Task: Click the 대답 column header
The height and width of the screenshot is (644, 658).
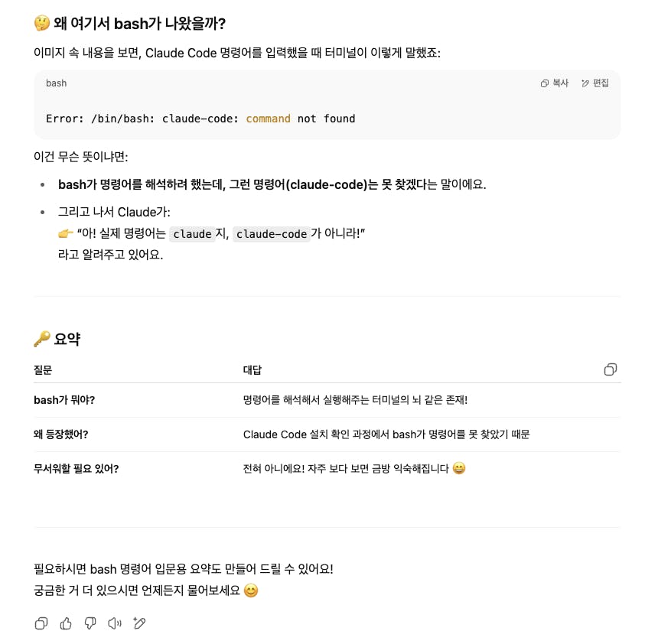Action: (252, 370)
